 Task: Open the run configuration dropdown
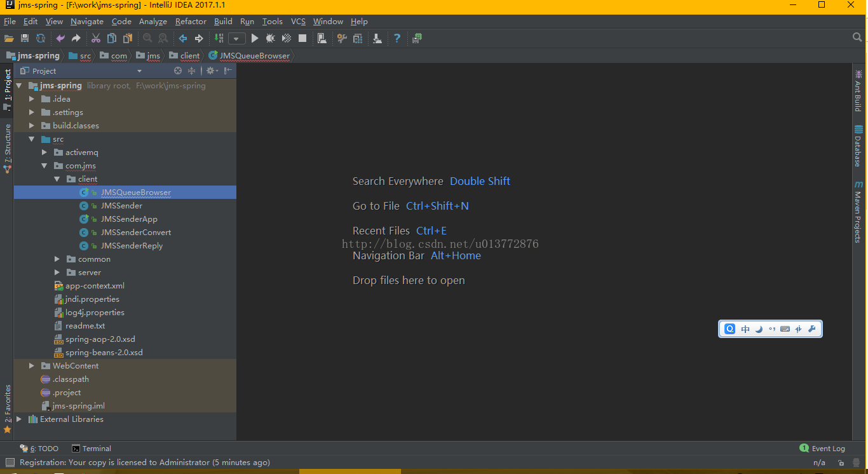point(237,38)
